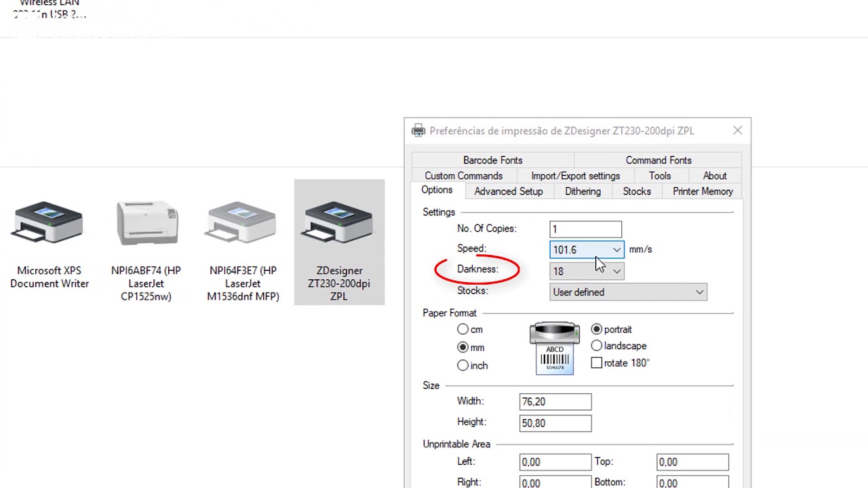Screen dimensions: 868x488
Task: Click the Bottom unprintable area field
Action: coord(692,483)
